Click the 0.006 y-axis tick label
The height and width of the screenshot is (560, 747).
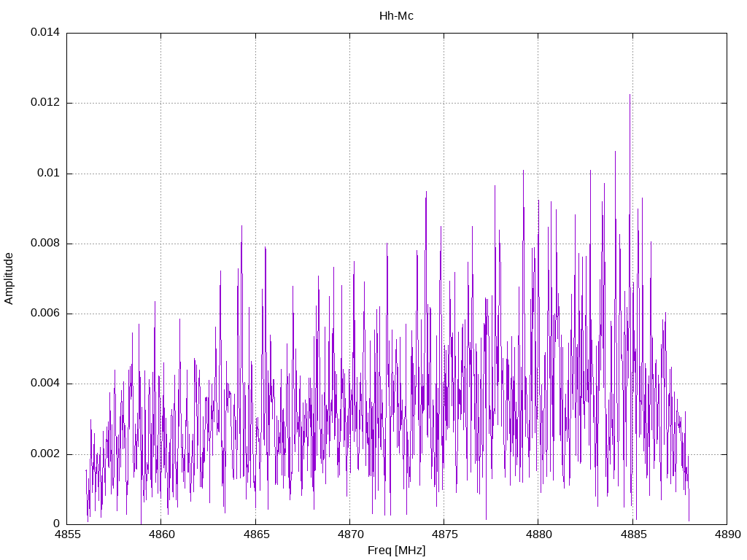click(x=44, y=314)
